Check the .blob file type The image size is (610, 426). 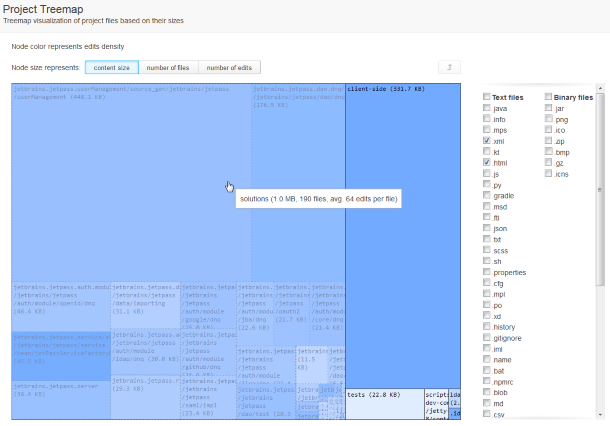487,392
